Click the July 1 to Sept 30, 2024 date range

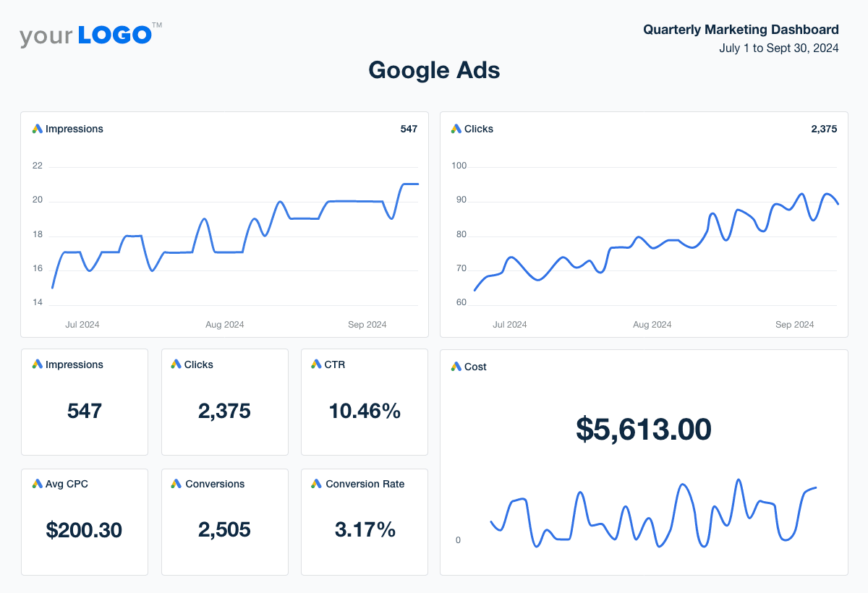point(778,48)
